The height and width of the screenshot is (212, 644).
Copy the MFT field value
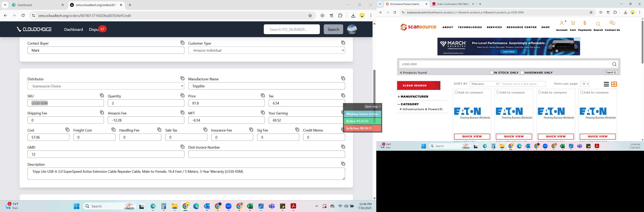coord(262,112)
